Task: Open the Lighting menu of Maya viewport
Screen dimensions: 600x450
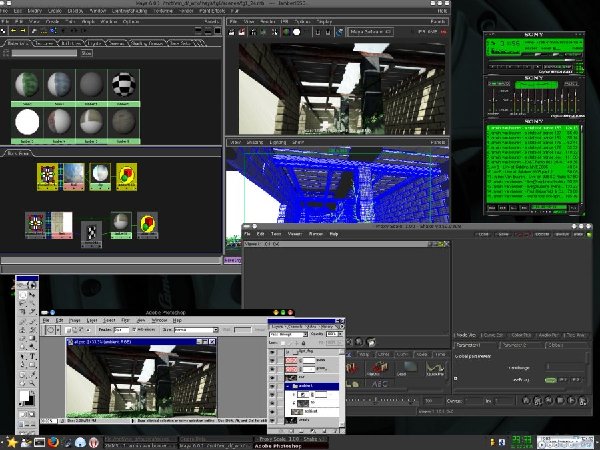Action: click(x=278, y=142)
